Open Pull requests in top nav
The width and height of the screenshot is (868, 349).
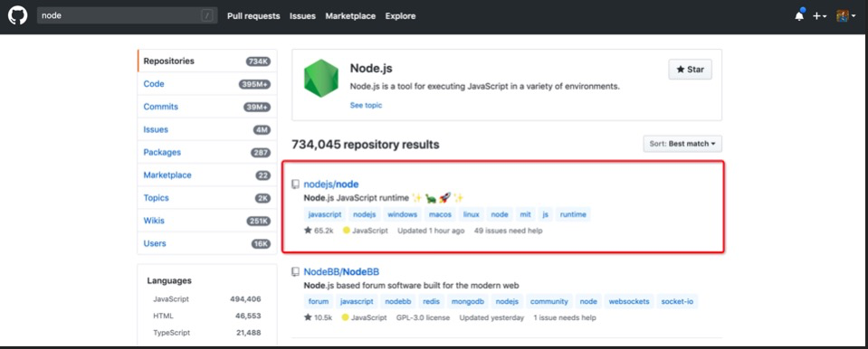click(x=253, y=16)
